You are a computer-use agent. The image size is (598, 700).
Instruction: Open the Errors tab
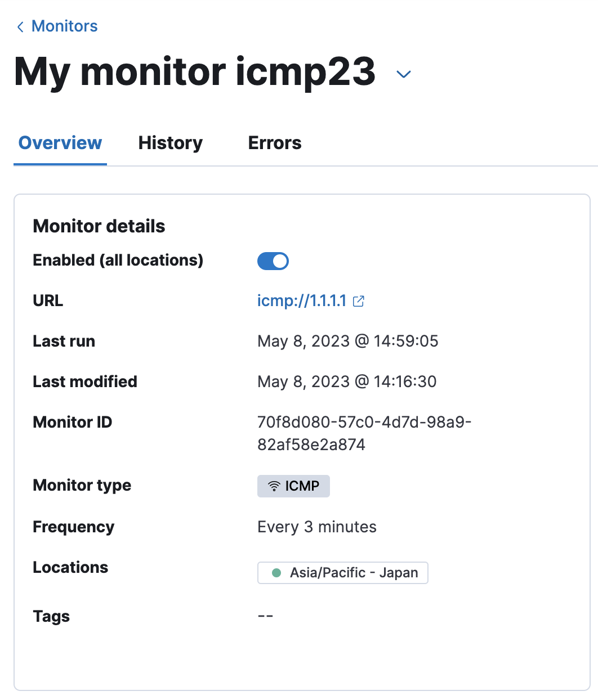(275, 143)
